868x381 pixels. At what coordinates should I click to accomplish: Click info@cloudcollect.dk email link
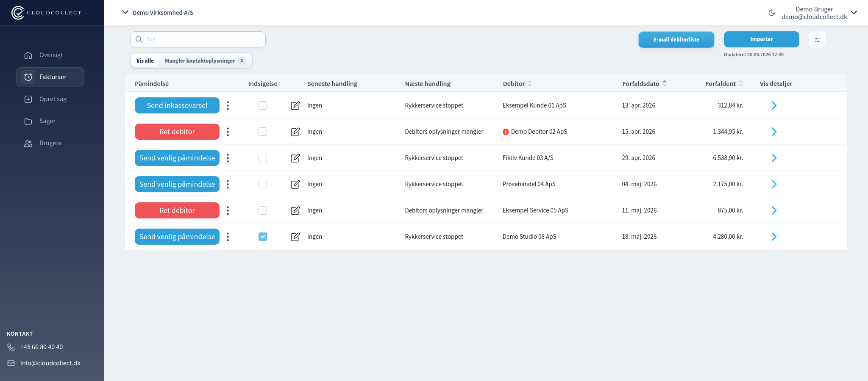(50, 363)
